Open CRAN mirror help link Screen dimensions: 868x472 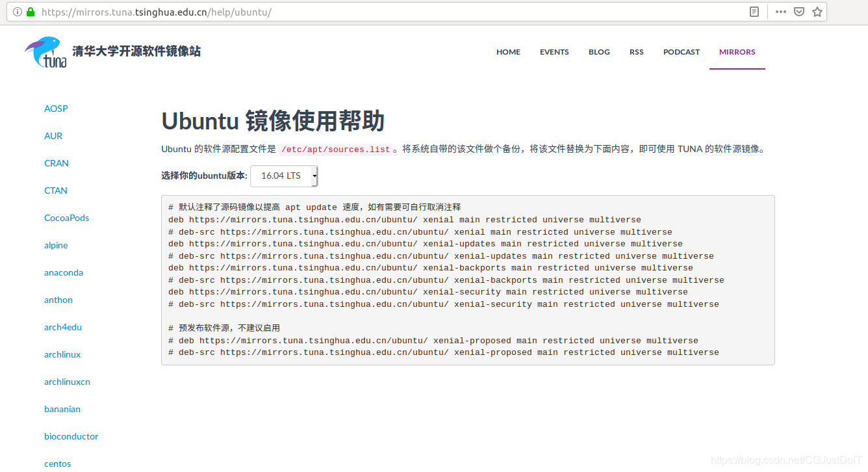coord(57,163)
